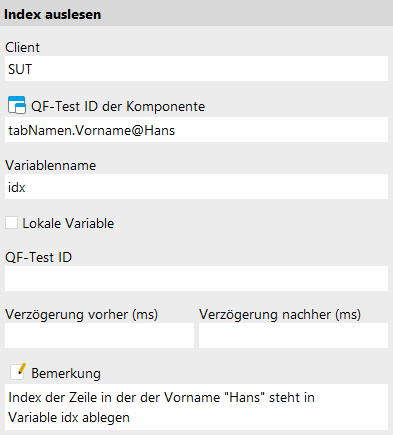Click the QF-Test ID label above the empty field

[38, 257]
